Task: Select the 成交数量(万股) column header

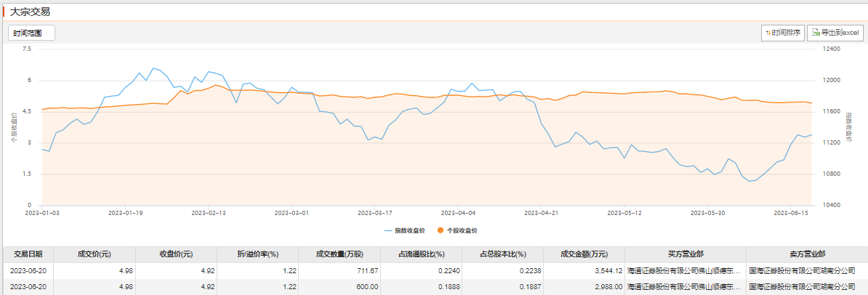Action: point(339,254)
